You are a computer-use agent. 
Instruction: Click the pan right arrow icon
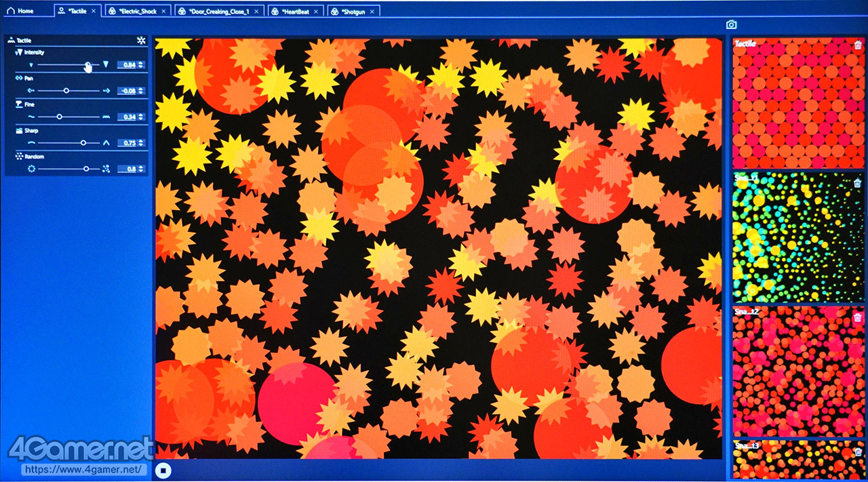pyautogui.click(x=106, y=90)
